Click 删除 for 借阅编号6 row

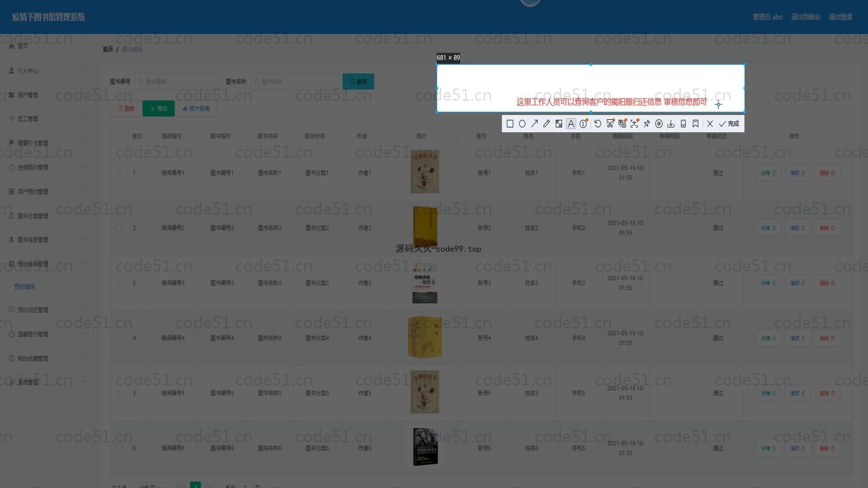pos(828,449)
